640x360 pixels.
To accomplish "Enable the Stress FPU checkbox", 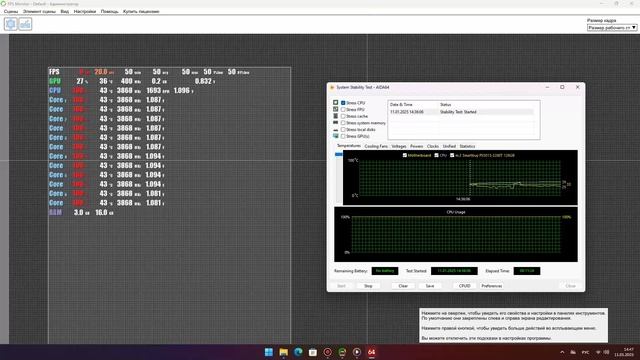I will coord(343,109).
